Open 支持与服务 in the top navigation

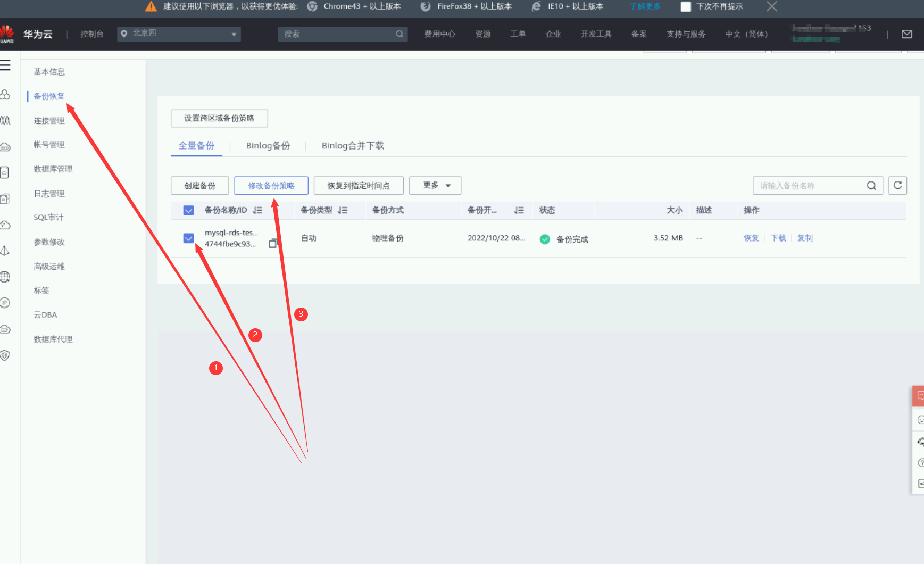point(686,34)
